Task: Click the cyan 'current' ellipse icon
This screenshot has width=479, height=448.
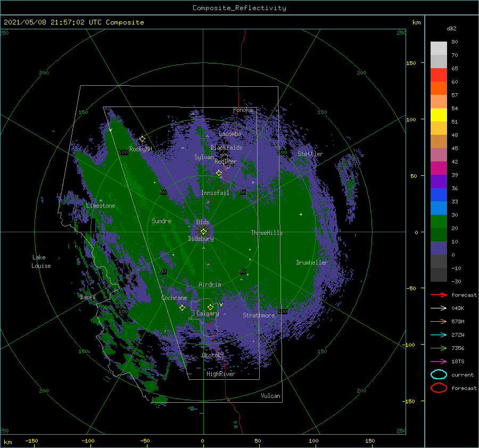Action: pyautogui.click(x=439, y=374)
